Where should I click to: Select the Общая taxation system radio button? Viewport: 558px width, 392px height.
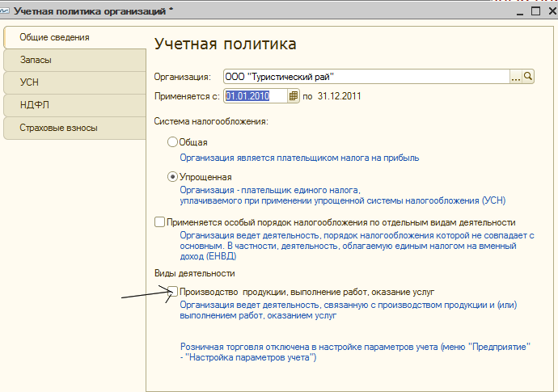[172, 142]
